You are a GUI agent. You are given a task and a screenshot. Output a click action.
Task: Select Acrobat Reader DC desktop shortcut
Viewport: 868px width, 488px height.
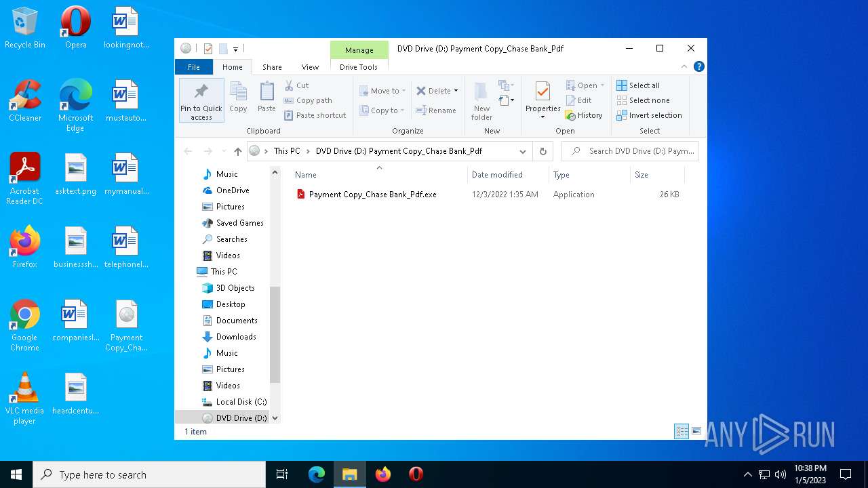pos(25,179)
